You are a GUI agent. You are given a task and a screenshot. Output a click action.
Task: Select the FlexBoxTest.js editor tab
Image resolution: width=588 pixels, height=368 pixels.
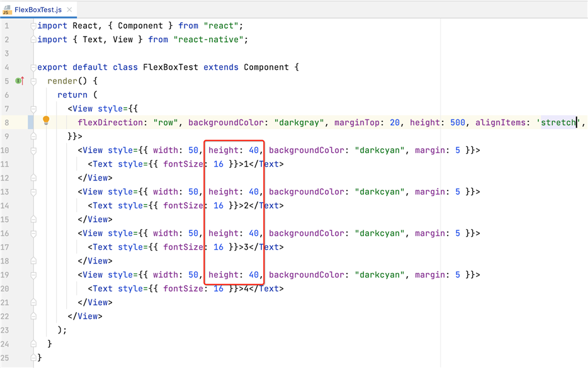click(x=38, y=10)
